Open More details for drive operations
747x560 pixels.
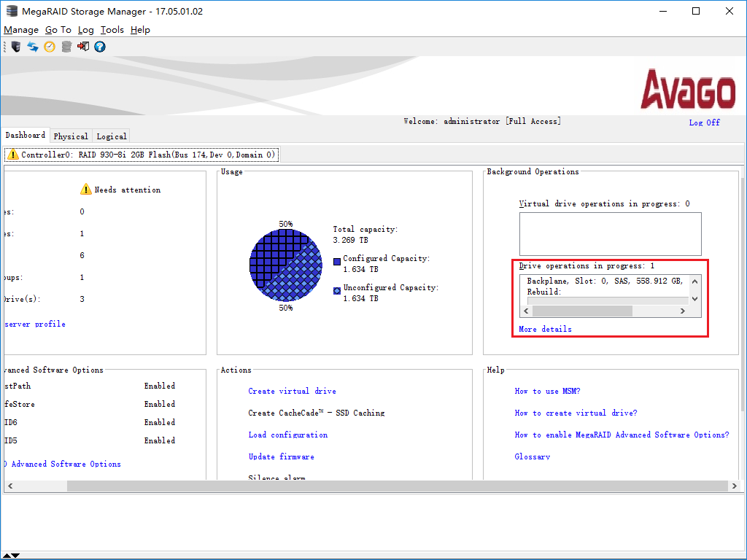pos(545,329)
